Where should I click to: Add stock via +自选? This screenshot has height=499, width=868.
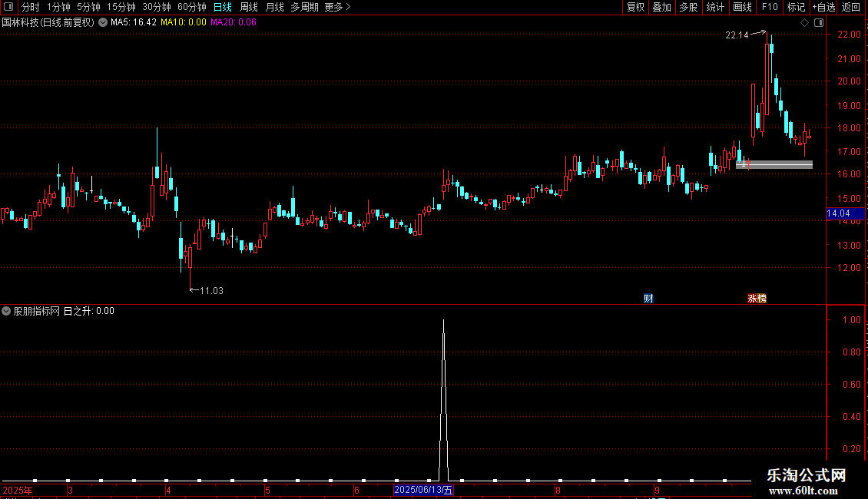pyautogui.click(x=823, y=7)
